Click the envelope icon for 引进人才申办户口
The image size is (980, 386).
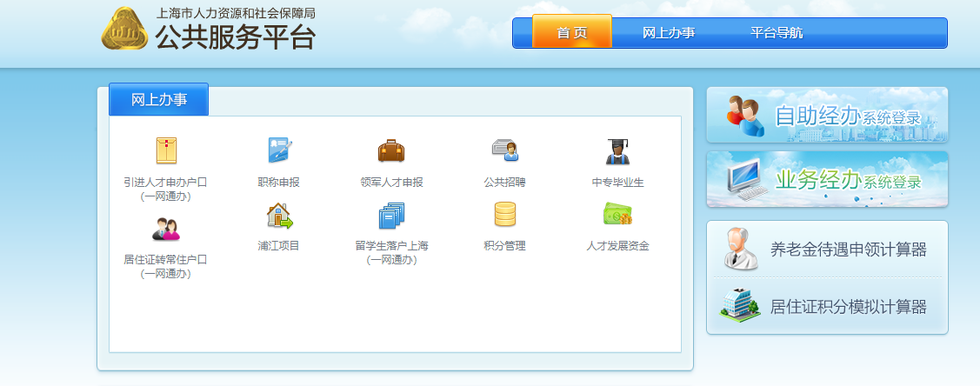click(166, 150)
